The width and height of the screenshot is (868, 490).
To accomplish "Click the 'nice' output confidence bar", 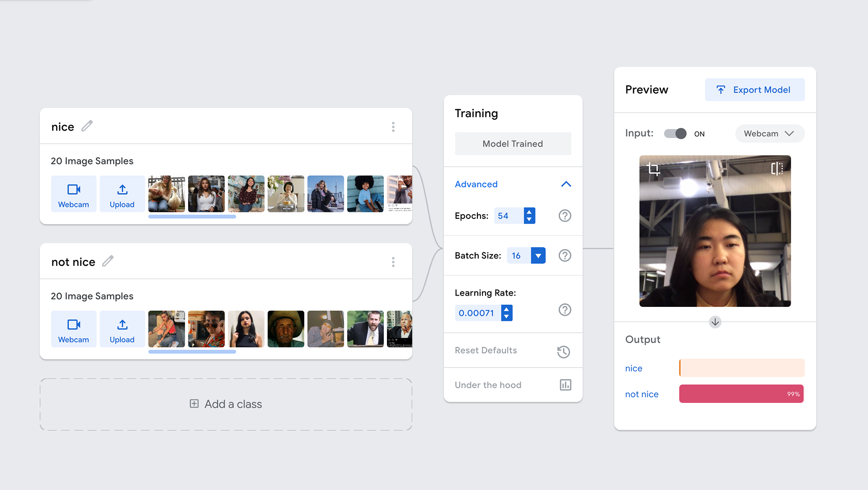I will [742, 368].
